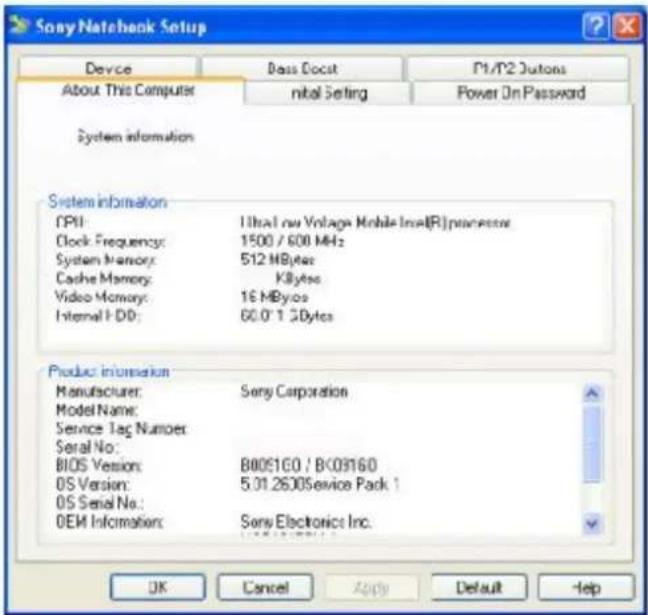The width and height of the screenshot is (648, 615).
Task: Click the Service Pack 1 OS version value
Action: click(x=319, y=484)
